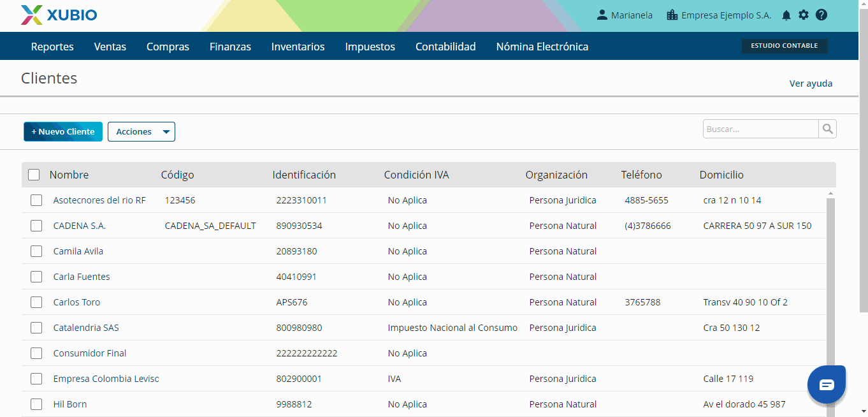The height and width of the screenshot is (417, 868).
Task: Open the Ver ayuda link
Action: pos(811,84)
